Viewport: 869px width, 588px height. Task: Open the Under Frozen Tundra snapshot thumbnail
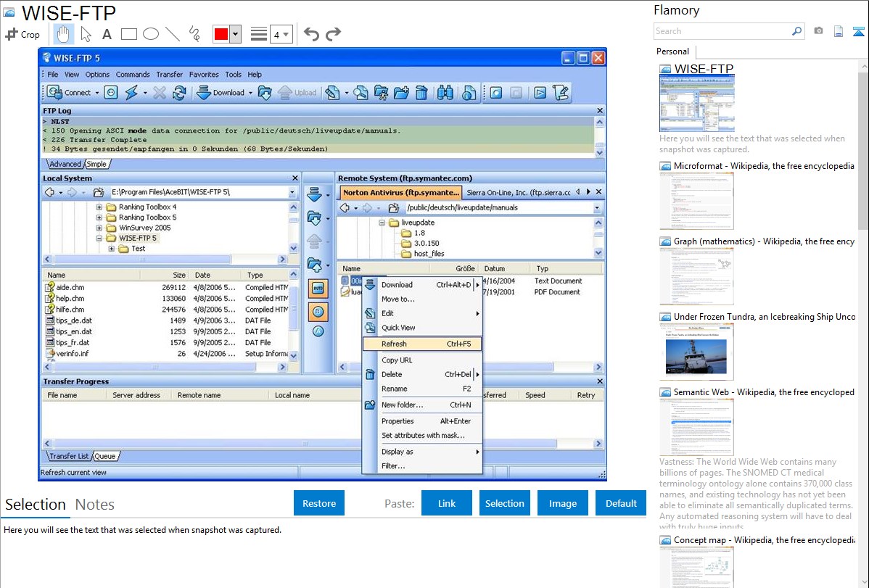pos(696,352)
